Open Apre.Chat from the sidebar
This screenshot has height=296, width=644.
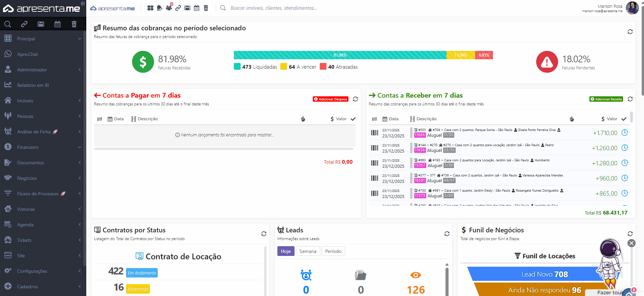28,54
